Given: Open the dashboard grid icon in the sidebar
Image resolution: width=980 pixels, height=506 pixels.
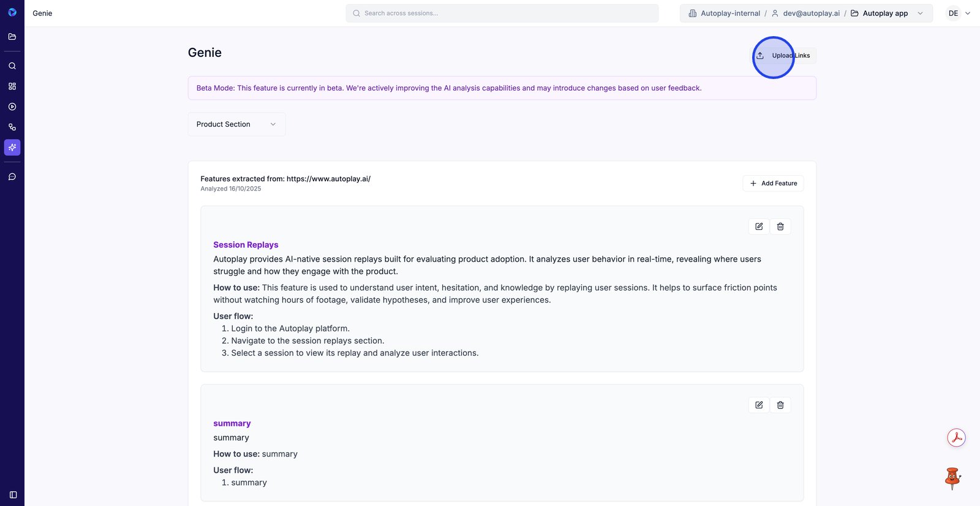Looking at the screenshot, I should click(12, 86).
